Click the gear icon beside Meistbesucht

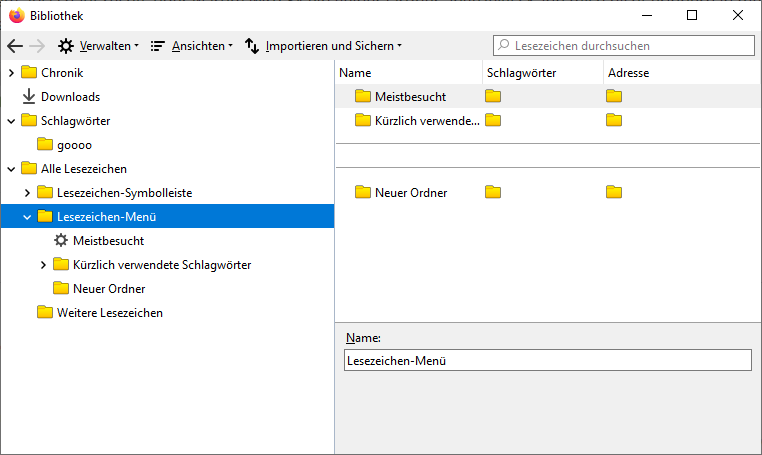(60, 241)
